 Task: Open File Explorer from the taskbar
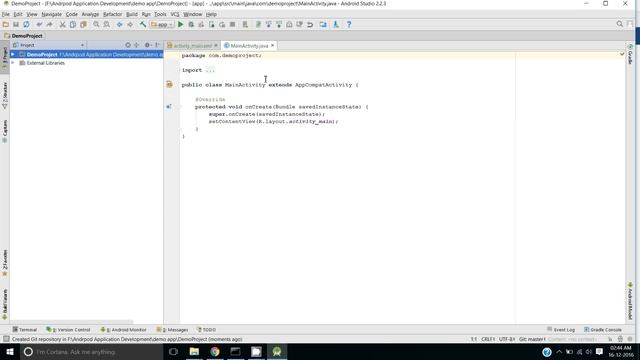tap(194, 351)
